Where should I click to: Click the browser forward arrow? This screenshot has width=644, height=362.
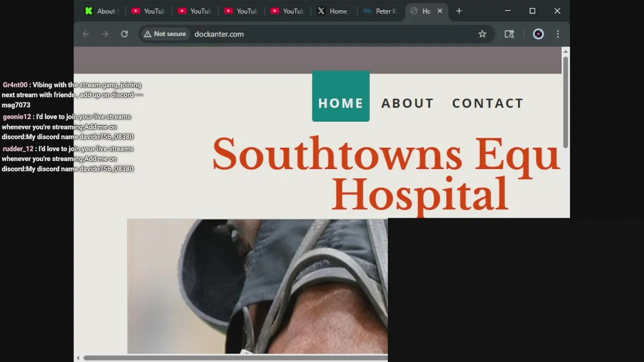coord(105,34)
